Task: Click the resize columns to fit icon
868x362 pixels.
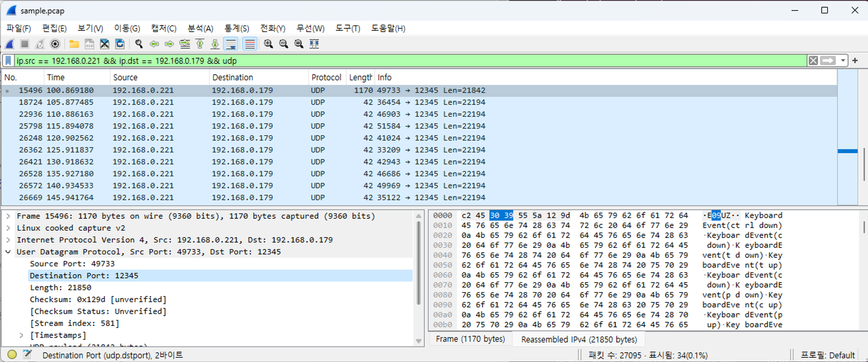Action: pyautogui.click(x=314, y=44)
